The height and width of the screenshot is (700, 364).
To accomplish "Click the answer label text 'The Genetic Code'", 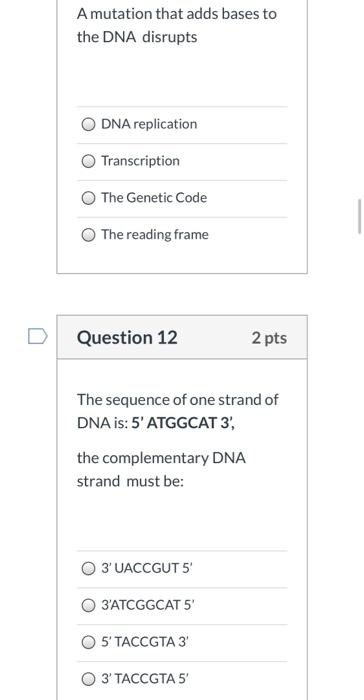I will tap(154, 197).
